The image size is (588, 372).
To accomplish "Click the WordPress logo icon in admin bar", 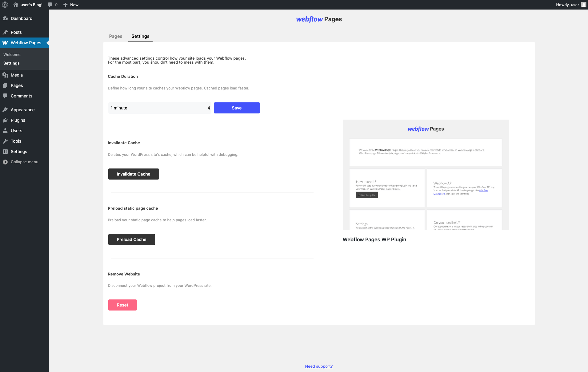I will pos(5,5).
